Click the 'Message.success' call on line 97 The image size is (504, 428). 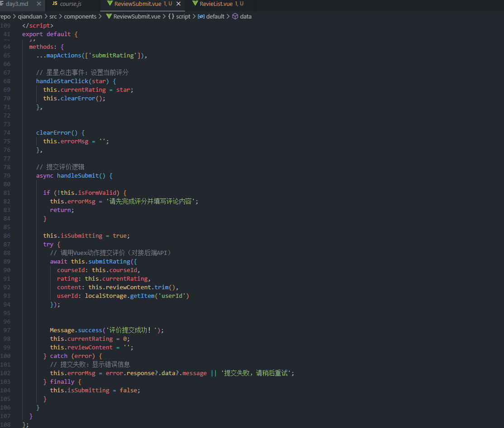(x=76, y=330)
